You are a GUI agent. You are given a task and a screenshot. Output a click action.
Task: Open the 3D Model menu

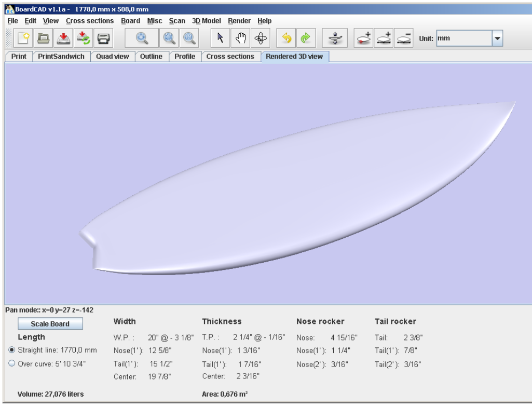pyautogui.click(x=206, y=21)
